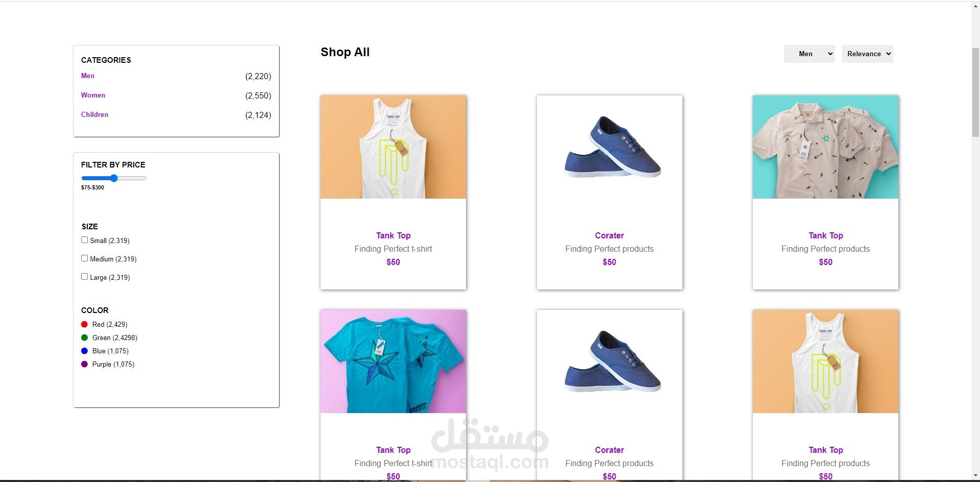The height and width of the screenshot is (482, 980).
Task: Open the Tank Top title under beige shirt
Action: [825, 235]
